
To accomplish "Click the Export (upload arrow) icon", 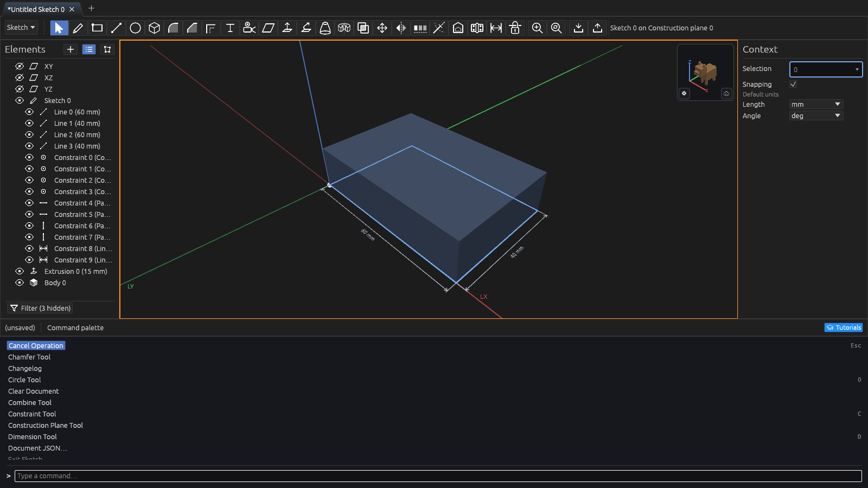I will coord(597,28).
